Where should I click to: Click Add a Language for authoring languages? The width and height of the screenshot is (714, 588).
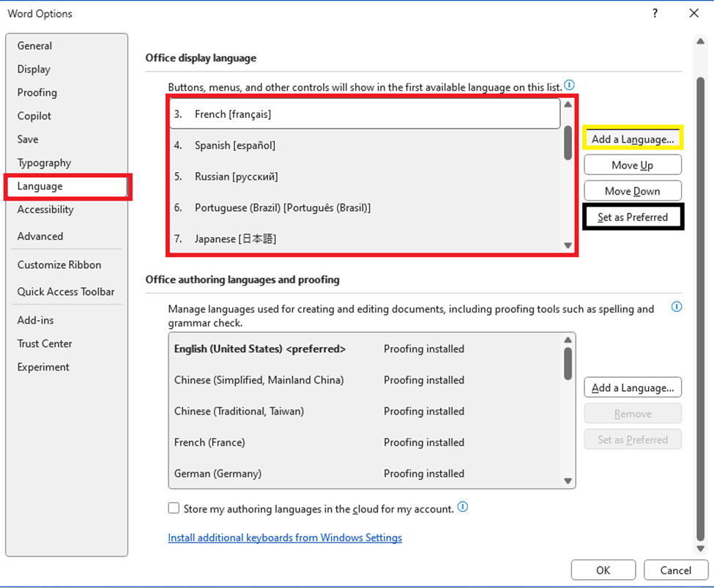(633, 387)
